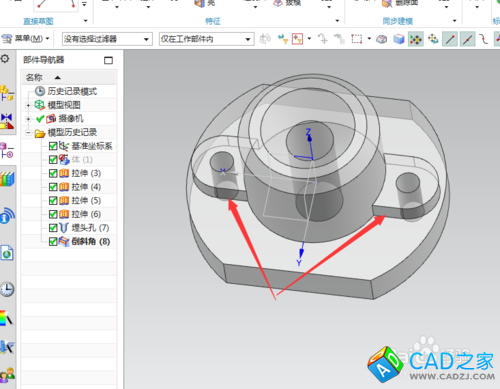Screen dimensions: 500x389
Task: Click the 名称 column header
Action: (34, 78)
